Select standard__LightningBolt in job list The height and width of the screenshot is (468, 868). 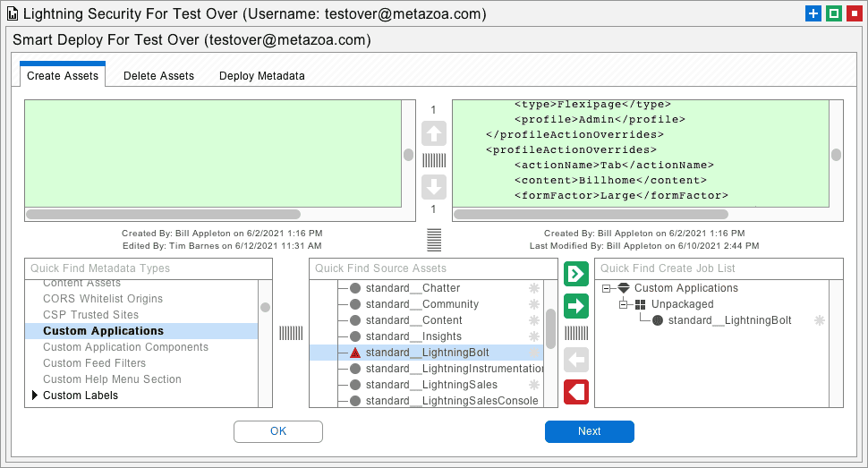coord(729,320)
